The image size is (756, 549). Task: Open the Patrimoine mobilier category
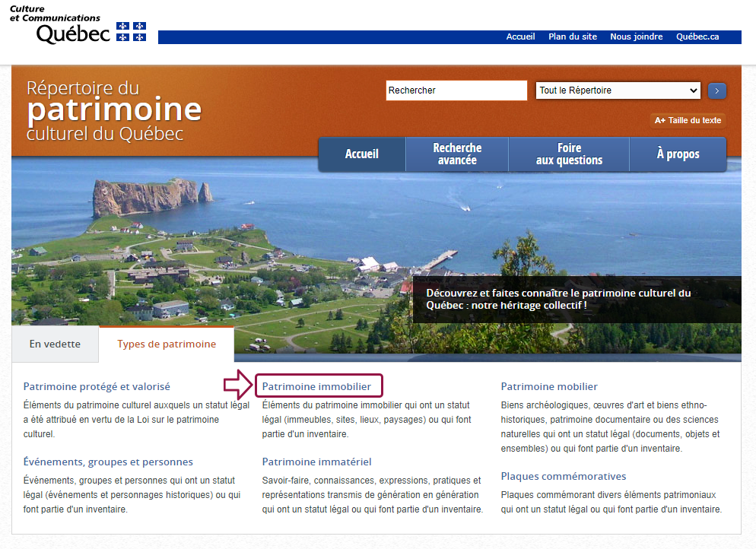tap(549, 386)
